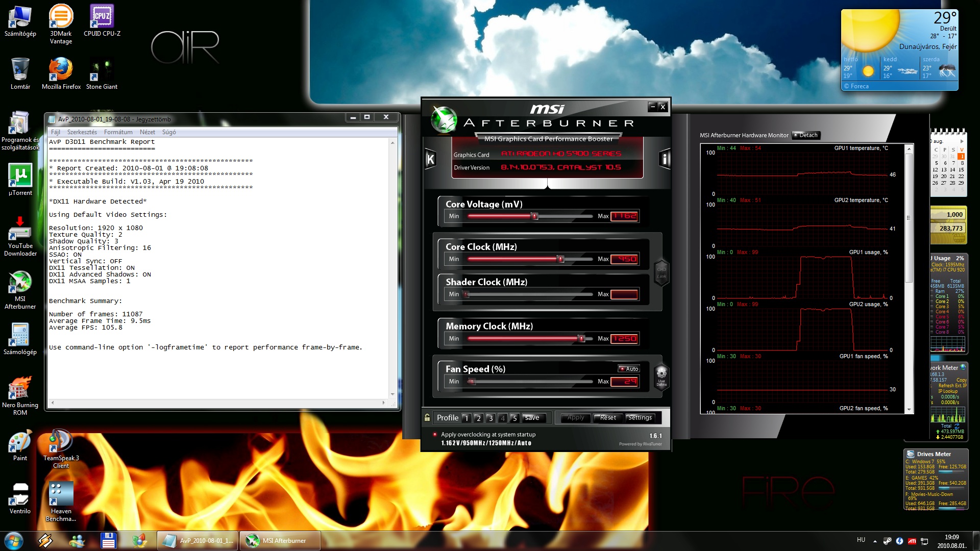Click the Core Voltage value field 1162
This screenshot has height=551, width=980.
[624, 216]
